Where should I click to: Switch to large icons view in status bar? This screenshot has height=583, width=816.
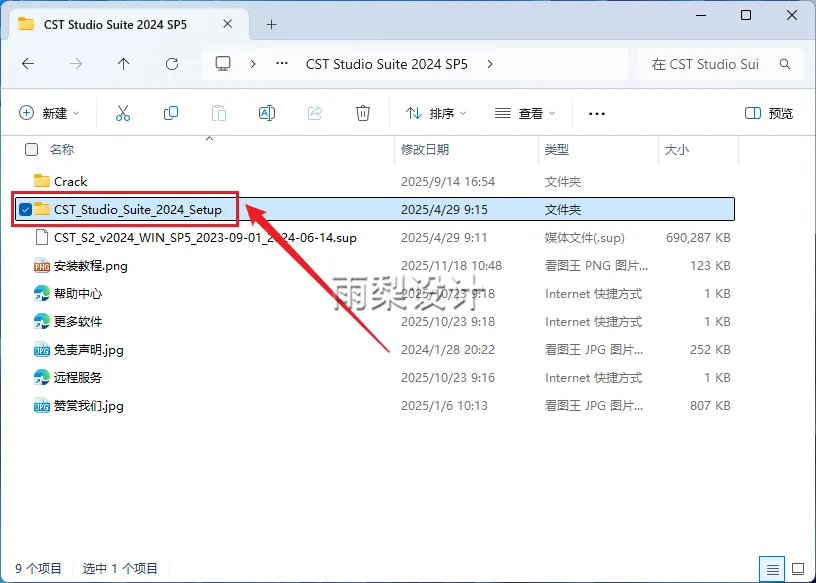(798, 569)
